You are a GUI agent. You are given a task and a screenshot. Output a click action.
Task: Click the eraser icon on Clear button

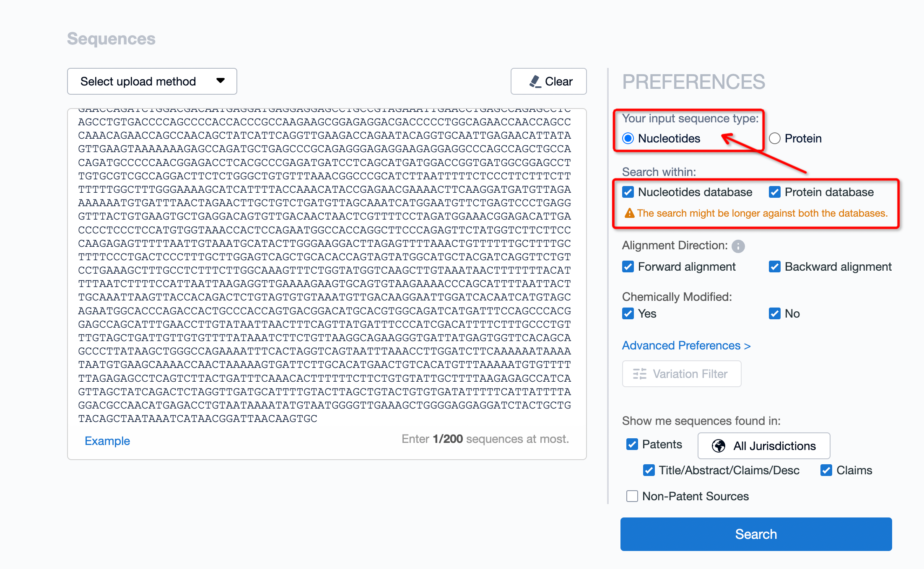(x=535, y=81)
